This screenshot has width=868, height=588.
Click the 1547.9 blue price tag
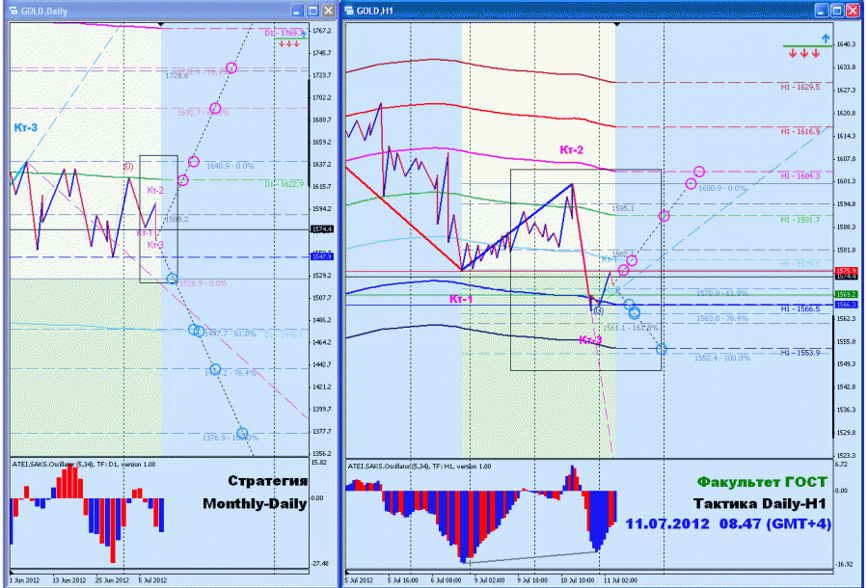(321, 256)
